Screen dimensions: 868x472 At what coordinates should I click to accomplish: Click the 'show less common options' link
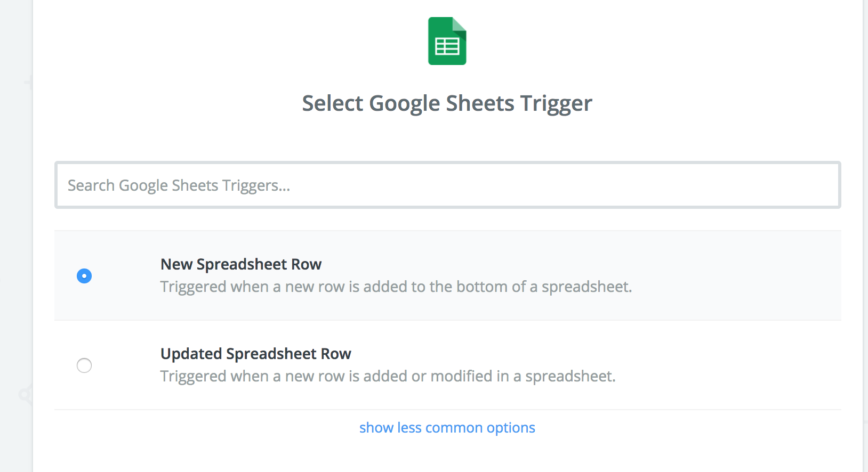[x=447, y=428]
